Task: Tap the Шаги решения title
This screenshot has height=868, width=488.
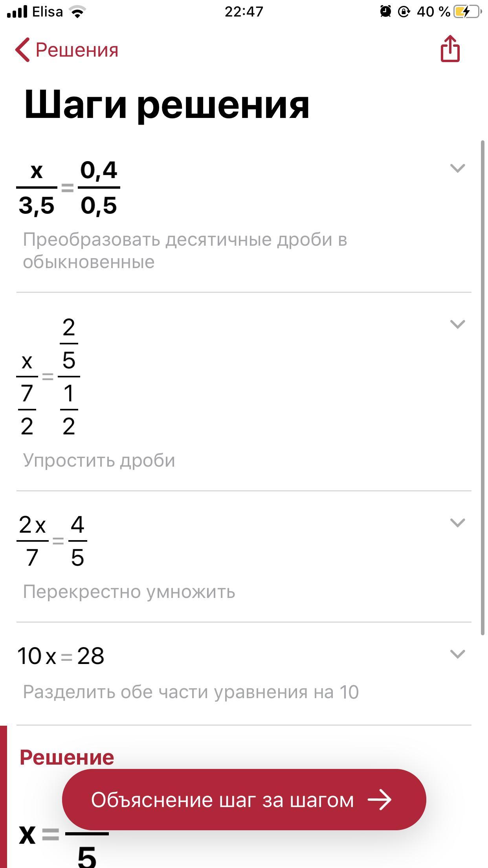Action: (x=167, y=105)
